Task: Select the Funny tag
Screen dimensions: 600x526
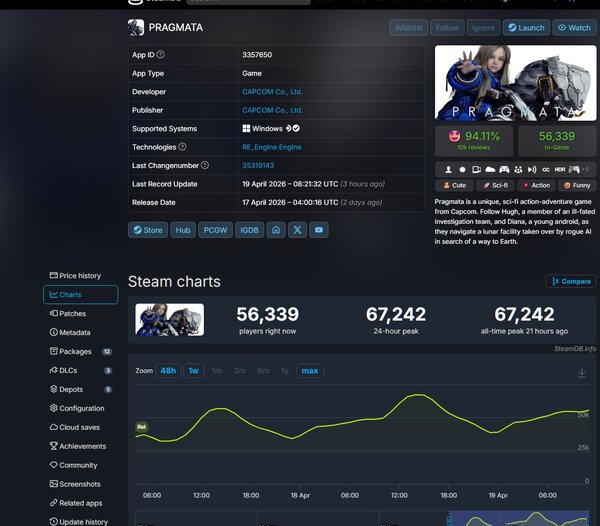Action: tap(577, 186)
